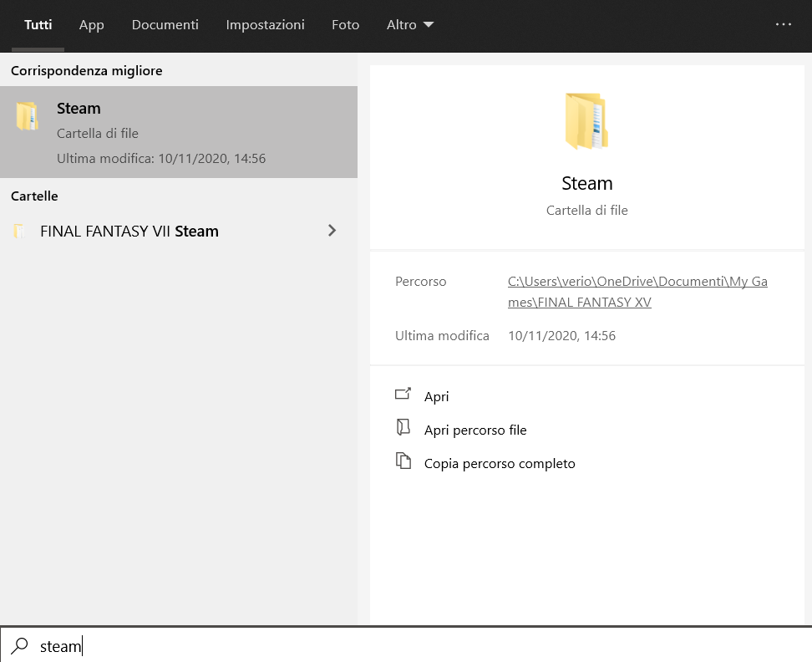Focus the search box containing steam
Viewport: 812px width, 662px height.
tap(406, 645)
